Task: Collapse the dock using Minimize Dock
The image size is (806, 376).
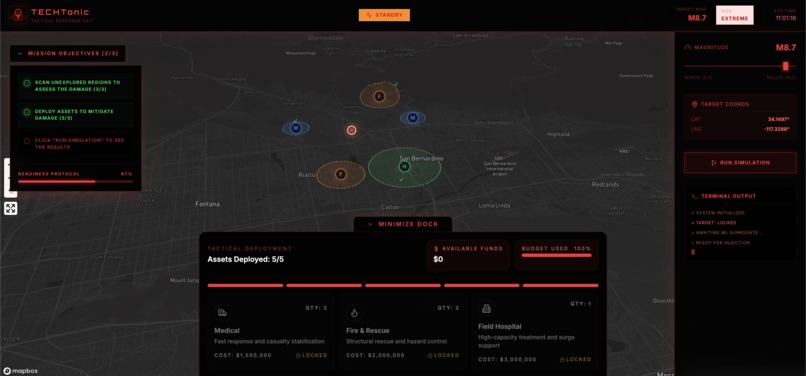Action: tap(403, 224)
